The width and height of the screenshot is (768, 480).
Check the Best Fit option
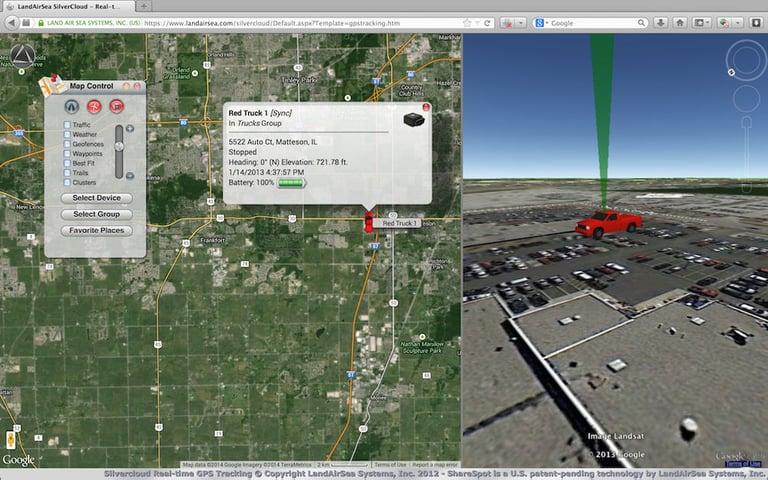[67, 163]
